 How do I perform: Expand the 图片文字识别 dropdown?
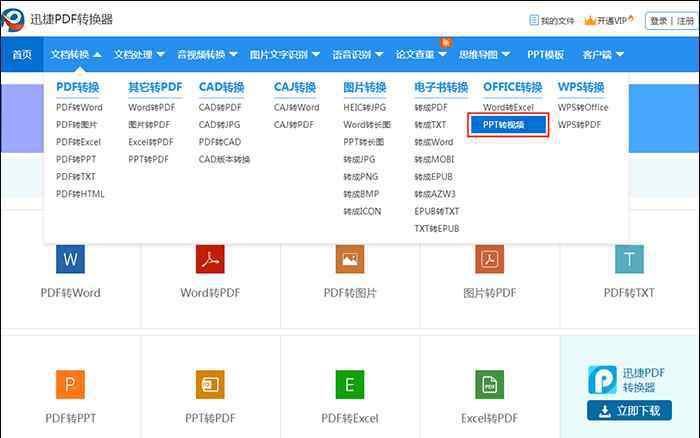coord(284,54)
